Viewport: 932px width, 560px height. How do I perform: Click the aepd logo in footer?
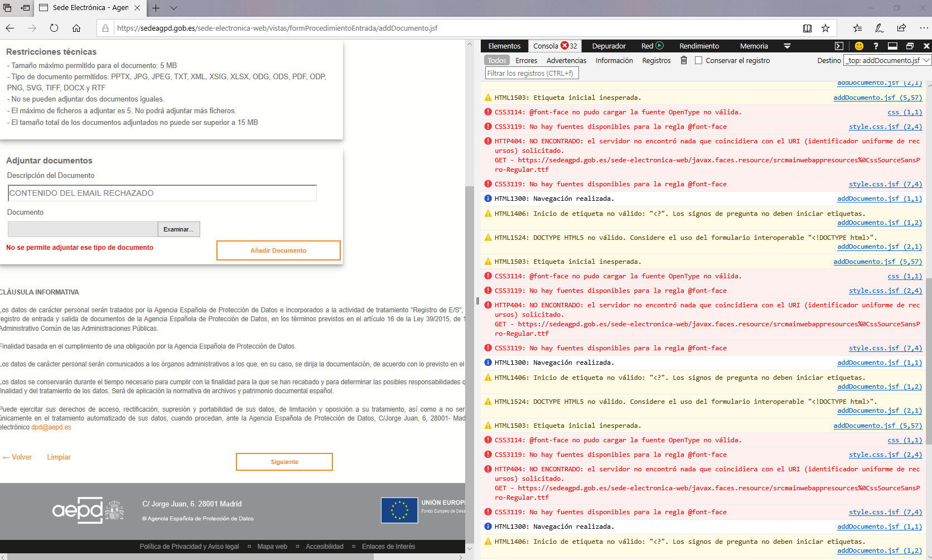click(x=88, y=510)
